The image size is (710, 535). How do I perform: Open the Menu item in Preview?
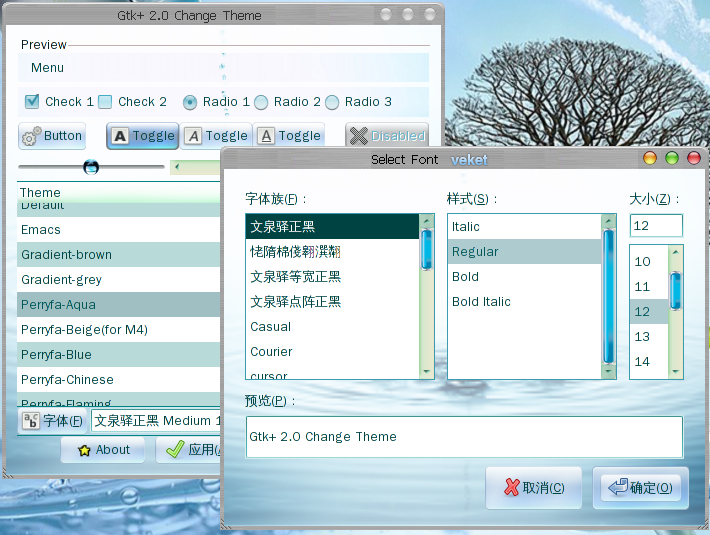click(47, 68)
